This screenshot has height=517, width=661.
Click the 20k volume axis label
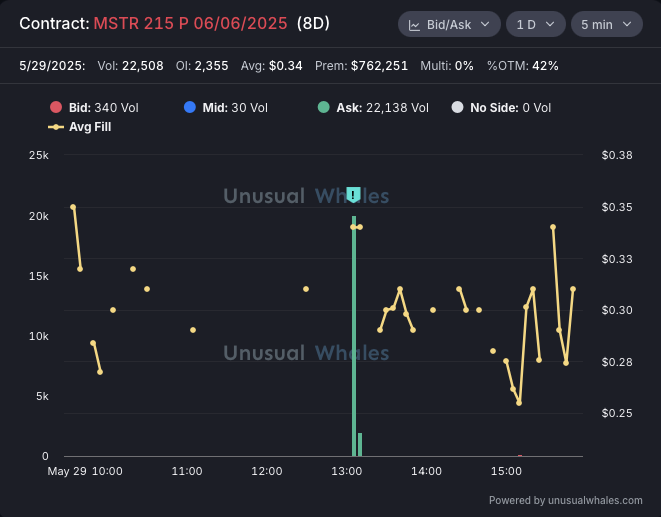[x=39, y=216]
